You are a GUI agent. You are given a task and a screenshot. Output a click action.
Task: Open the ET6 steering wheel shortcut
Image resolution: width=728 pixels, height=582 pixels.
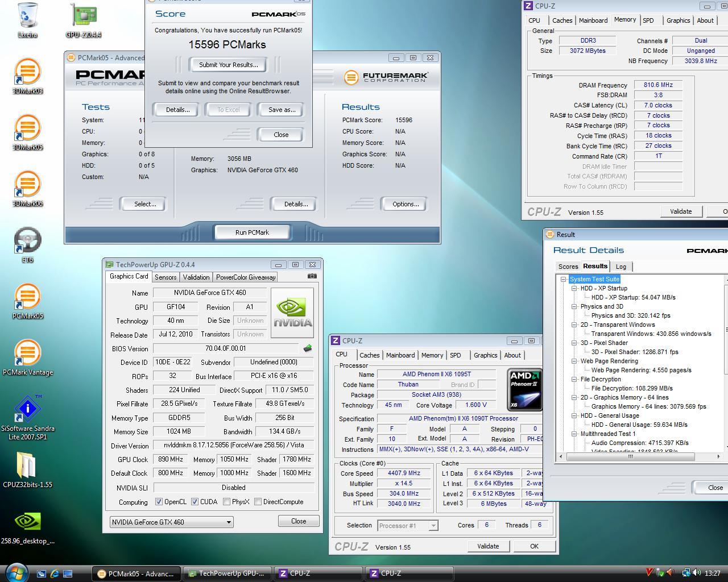pyautogui.click(x=27, y=245)
